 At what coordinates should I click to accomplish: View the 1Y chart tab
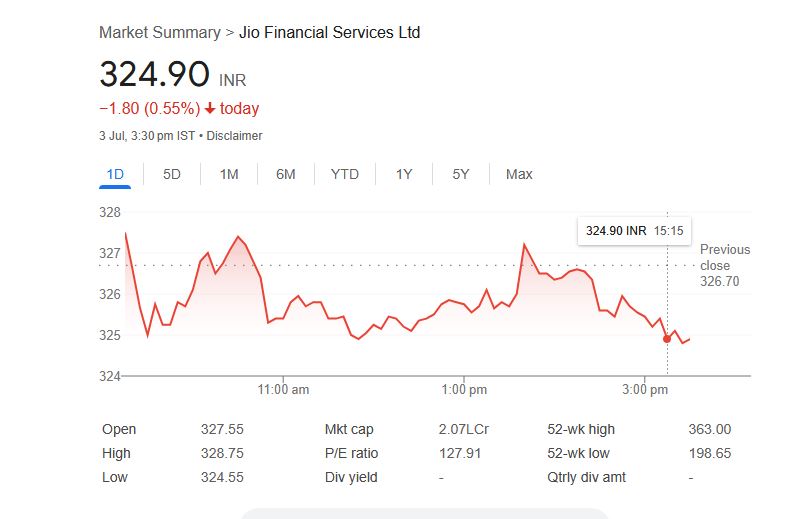click(404, 174)
